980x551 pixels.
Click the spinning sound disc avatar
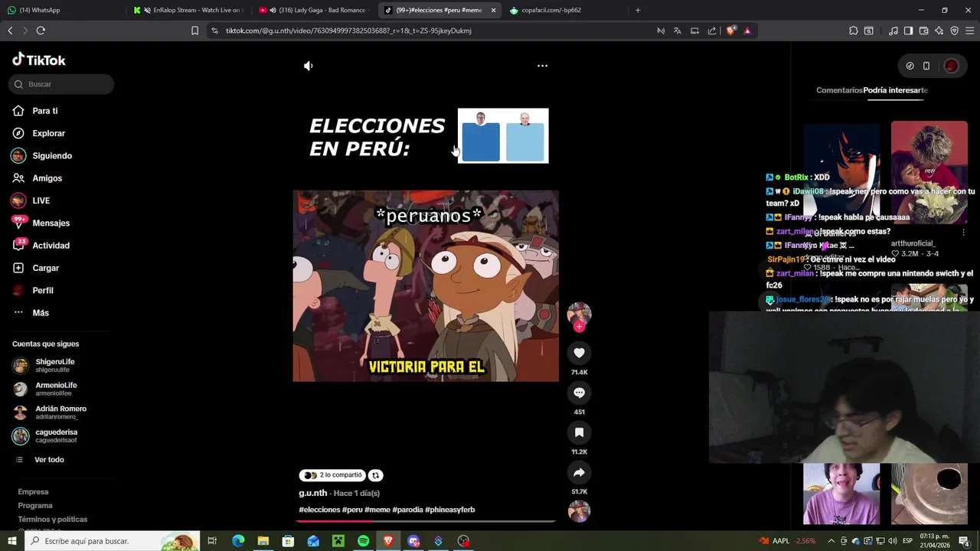point(579,511)
